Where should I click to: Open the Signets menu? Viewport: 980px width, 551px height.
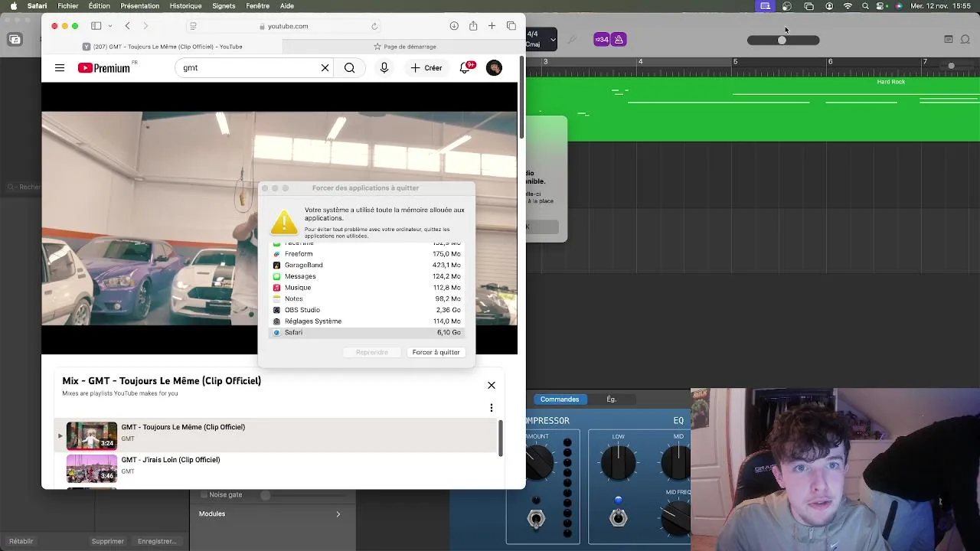click(x=224, y=6)
